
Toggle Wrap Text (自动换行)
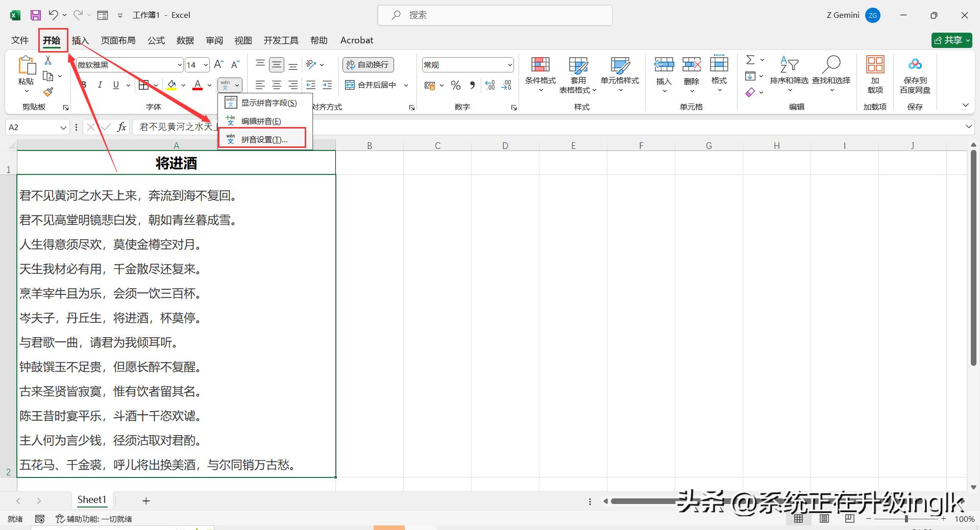click(367, 65)
